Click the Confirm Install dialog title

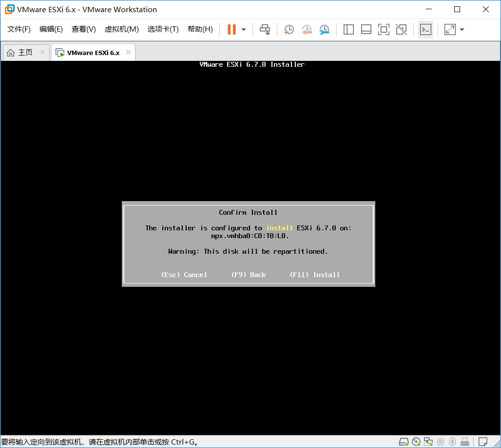coord(248,212)
